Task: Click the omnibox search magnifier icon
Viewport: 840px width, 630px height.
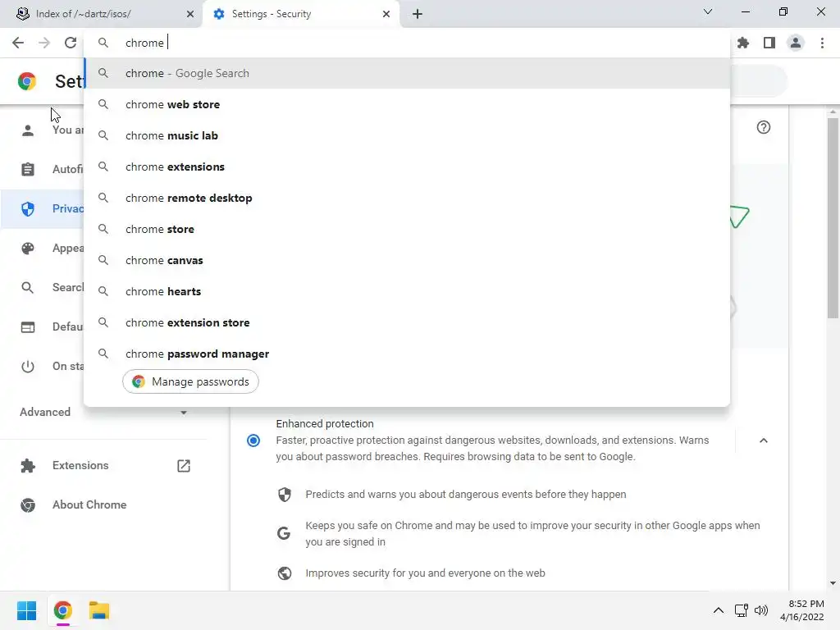Action: click(x=103, y=43)
